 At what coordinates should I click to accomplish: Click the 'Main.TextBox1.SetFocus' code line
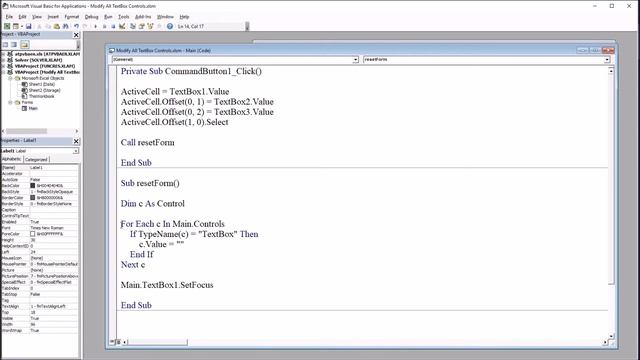167,285
